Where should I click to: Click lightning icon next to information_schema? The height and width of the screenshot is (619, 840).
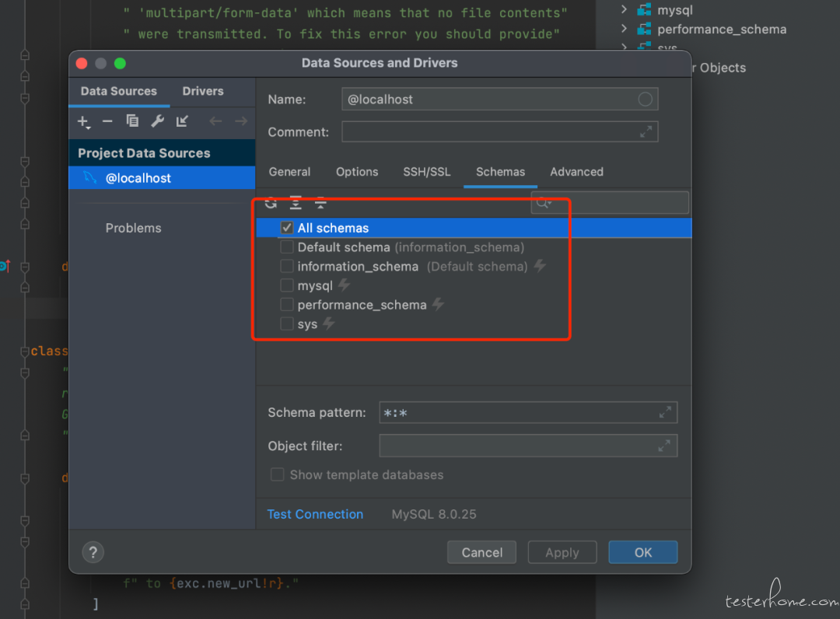click(540, 266)
